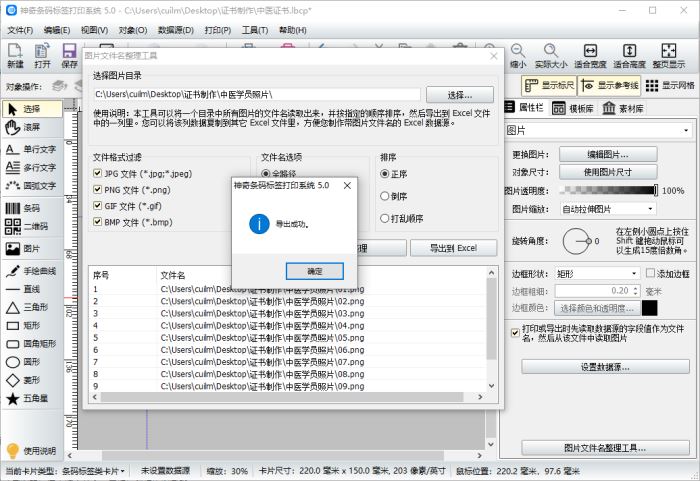
Task: Click the 旋转角度 rotation dial
Action: coord(577,241)
